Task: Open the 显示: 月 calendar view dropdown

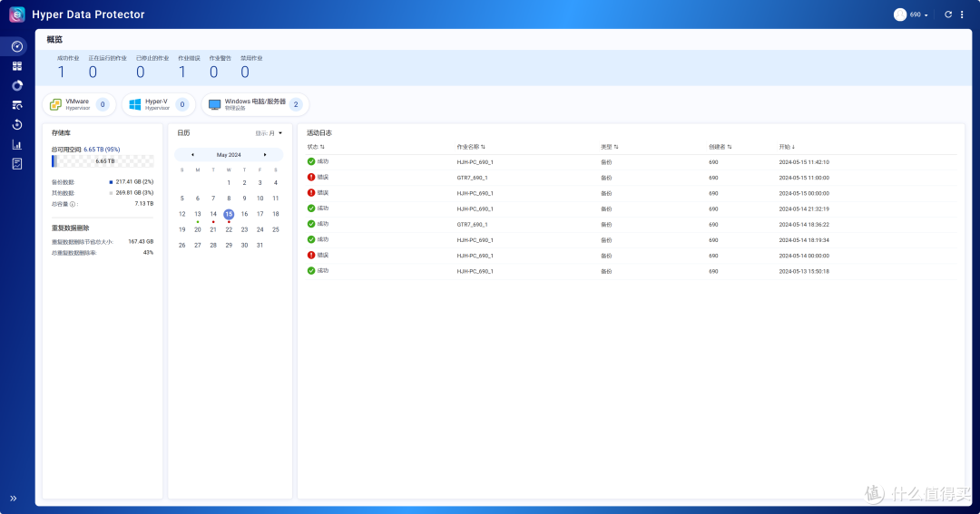Action: (x=269, y=133)
